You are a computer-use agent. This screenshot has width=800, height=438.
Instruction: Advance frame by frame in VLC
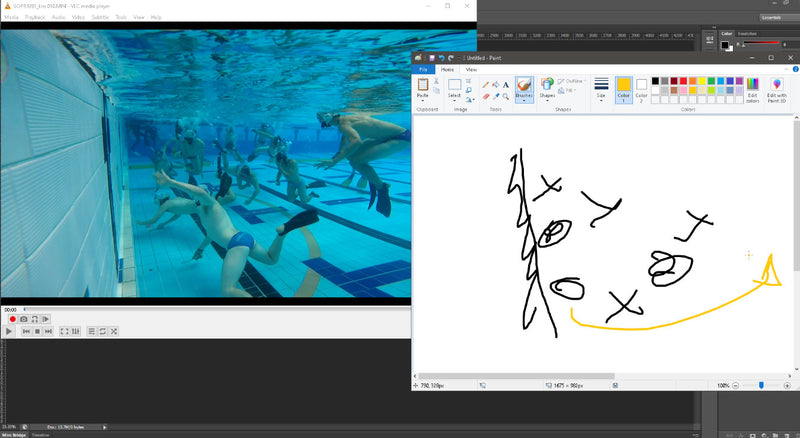[x=45, y=319]
